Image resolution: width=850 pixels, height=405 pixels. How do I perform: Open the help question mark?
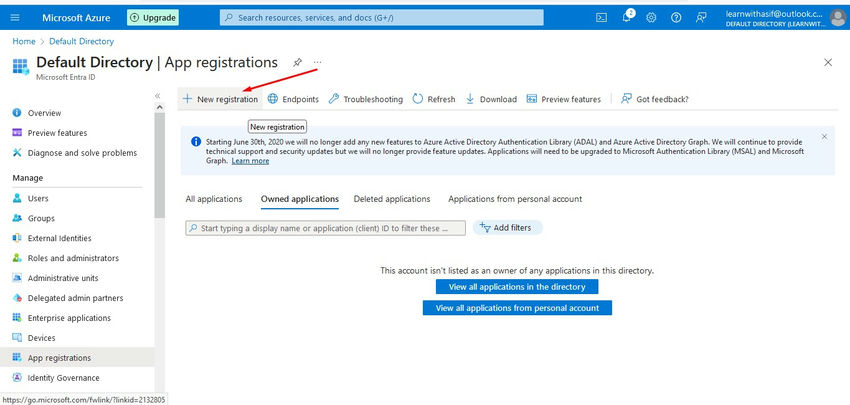(677, 17)
